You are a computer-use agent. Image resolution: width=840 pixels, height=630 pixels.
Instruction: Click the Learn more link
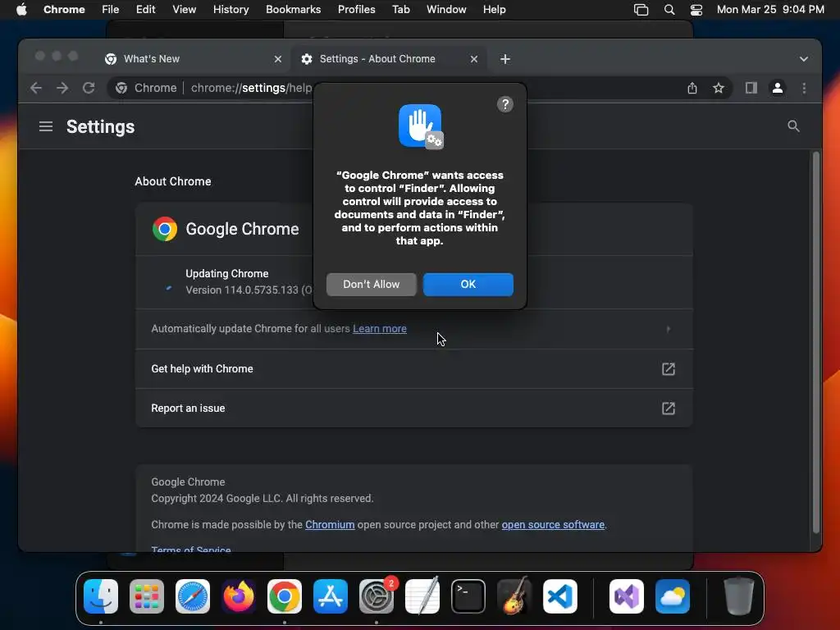(379, 329)
